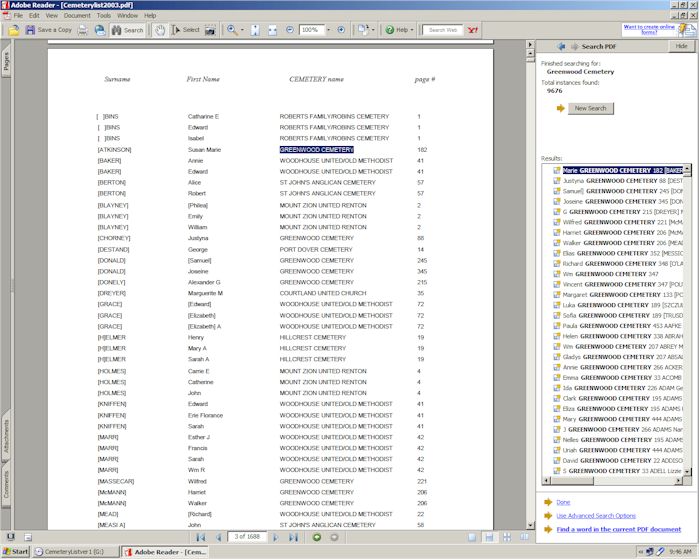Expand the Help dropdown arrow
The height and width of the screenshot is (560, 700).
coord(412,30)
